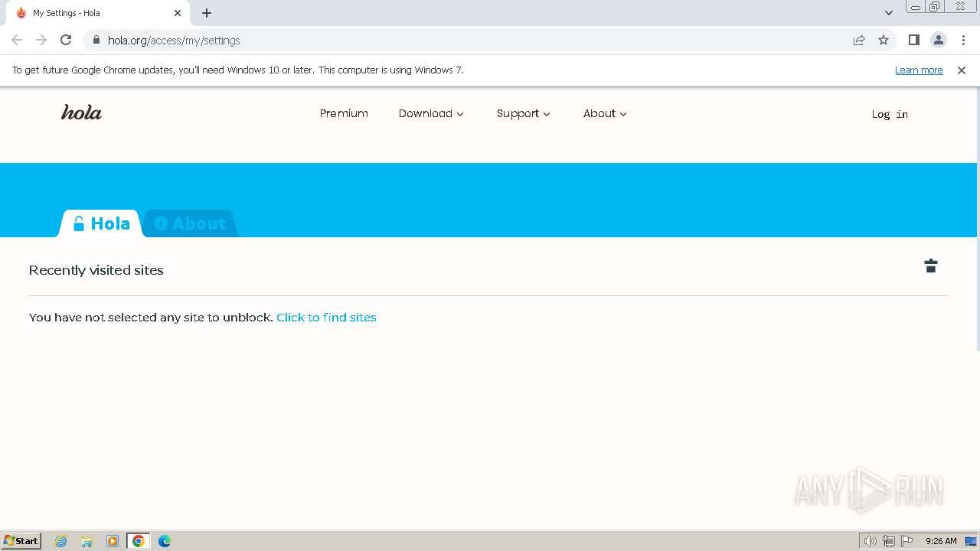Open Learn more about Chrome updates
This screenshot has width=980, height=551.
click(x=919, y=70)
